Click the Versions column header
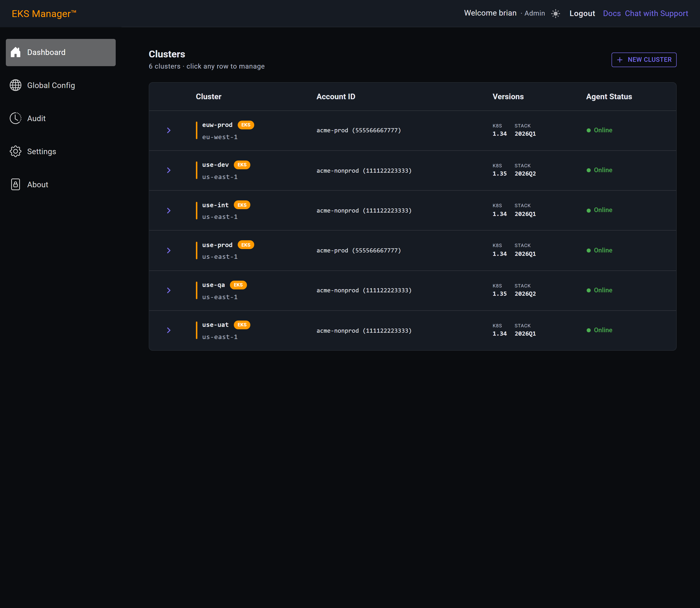Viewport: 700px width, 608px height. pyautogui.click(x=508, y=97)
